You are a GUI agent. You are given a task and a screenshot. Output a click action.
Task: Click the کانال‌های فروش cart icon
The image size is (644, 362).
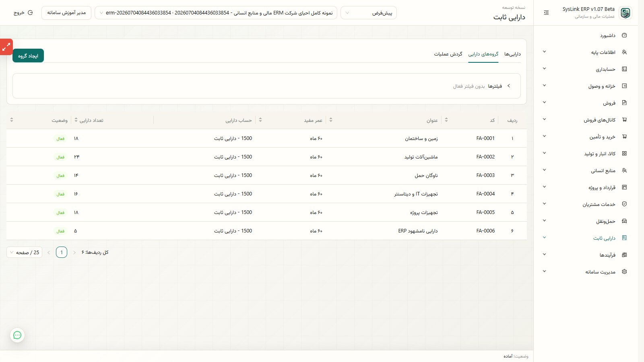(x=624, y=120)
